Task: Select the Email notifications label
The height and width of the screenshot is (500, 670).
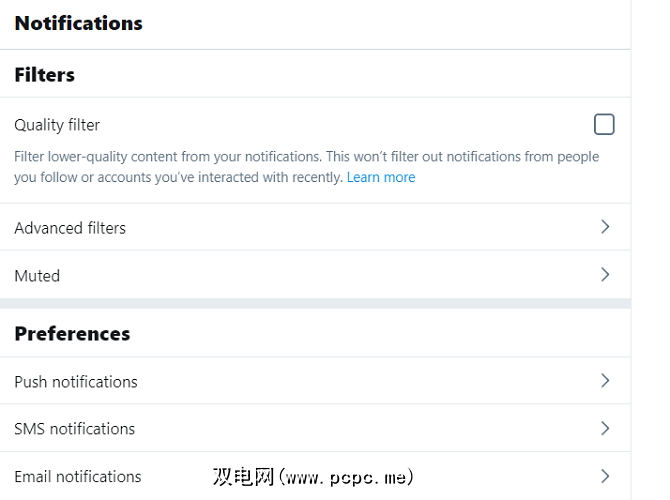Action: click(x=78, y=476)
